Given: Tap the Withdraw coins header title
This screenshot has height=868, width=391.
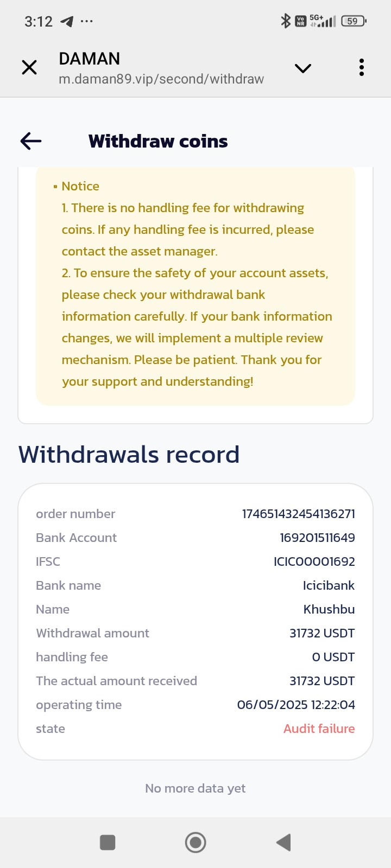Looking at the screenshot, I should coord(158,141).
